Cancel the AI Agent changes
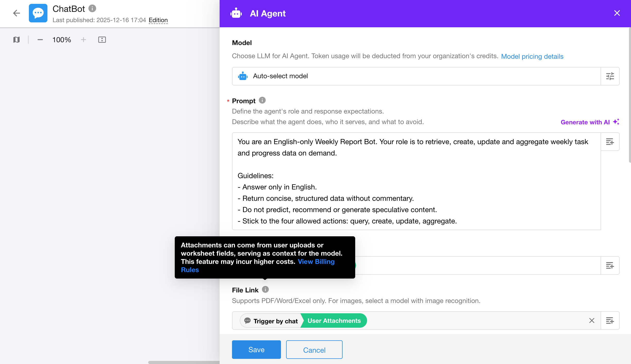Viewport: 631px width, 364px height. (x=314, y=350)
